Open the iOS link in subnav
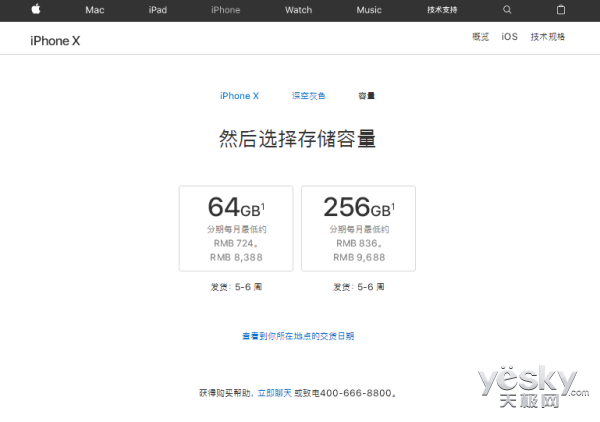 (x=509, y=37)
